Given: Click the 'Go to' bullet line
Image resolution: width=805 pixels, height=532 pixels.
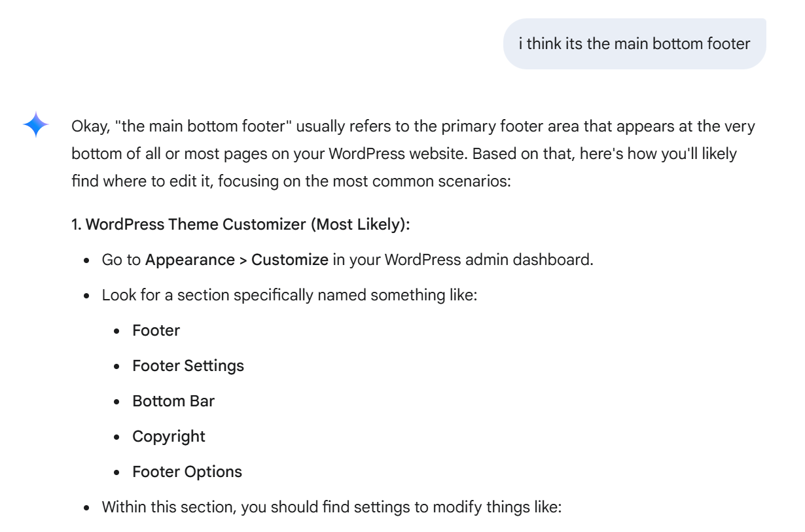Looking at the screenshot, I should pyautogui.click(x=348, y=260).
